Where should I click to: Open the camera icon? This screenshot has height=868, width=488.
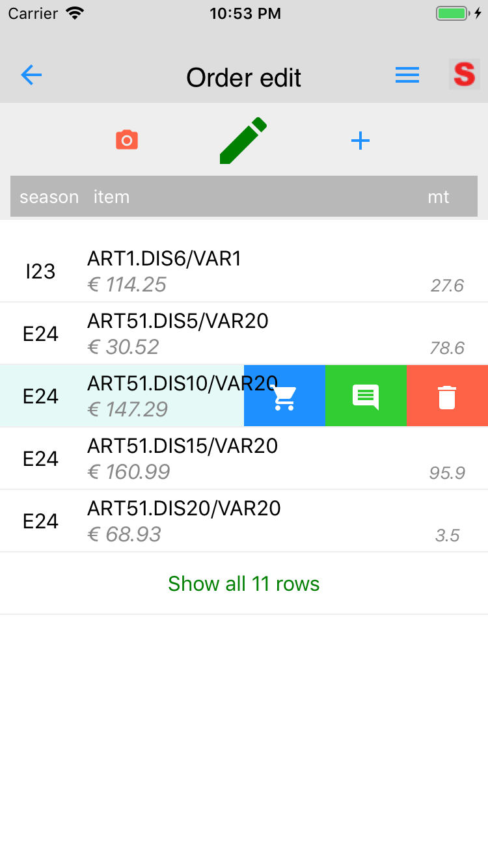[127, 140]
